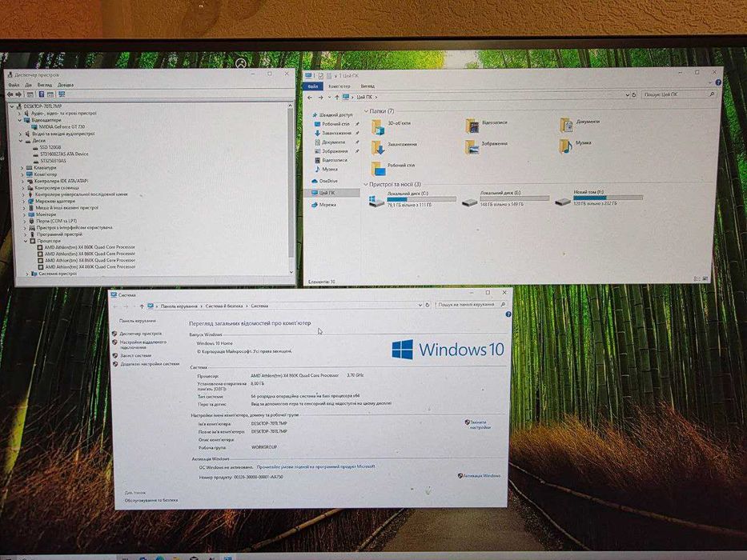Click System window Help question mark icon
The image size is (747, 560).
click(508, 314)
